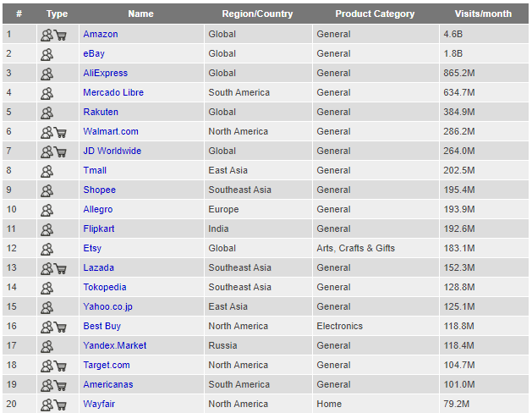The image size is (532, 413).
Task: Click the shopping cart icon in Walmart.com row
Action: click(x=61, y=132)
